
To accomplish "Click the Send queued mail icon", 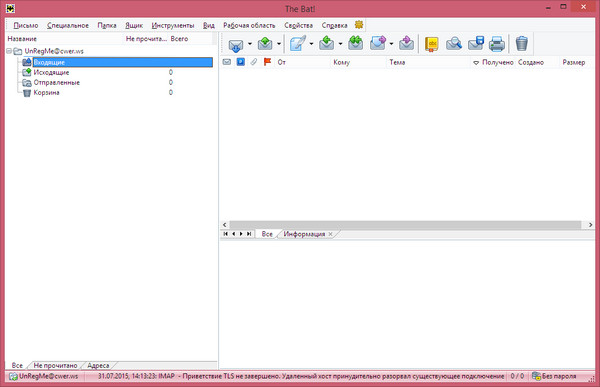I will [x=265, y=44].
